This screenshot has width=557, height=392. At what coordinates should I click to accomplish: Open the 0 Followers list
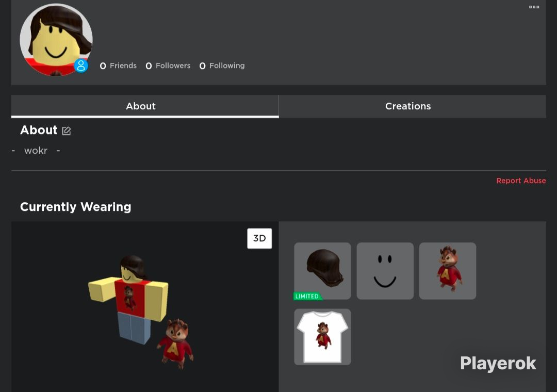tap(168, 66)
